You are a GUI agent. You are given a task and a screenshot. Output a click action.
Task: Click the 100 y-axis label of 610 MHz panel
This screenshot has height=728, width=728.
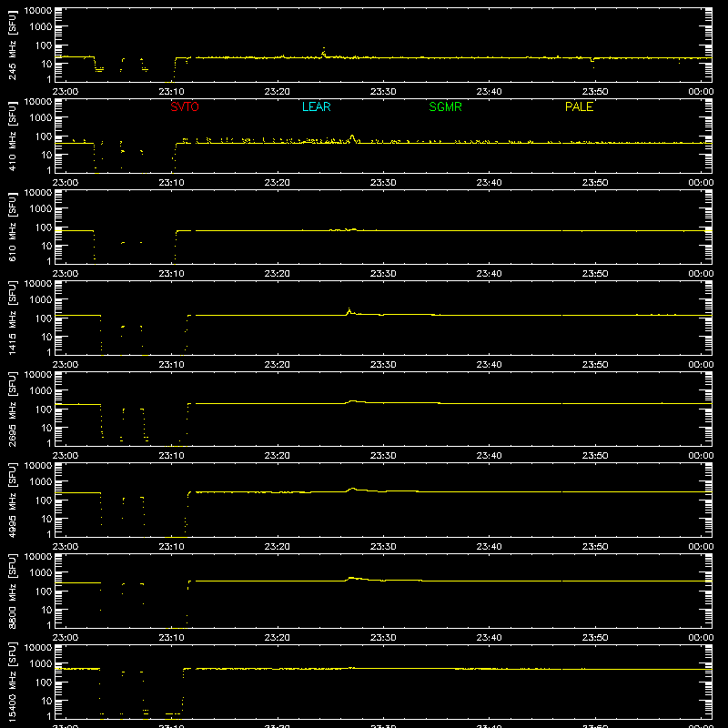tap(44, 227)
